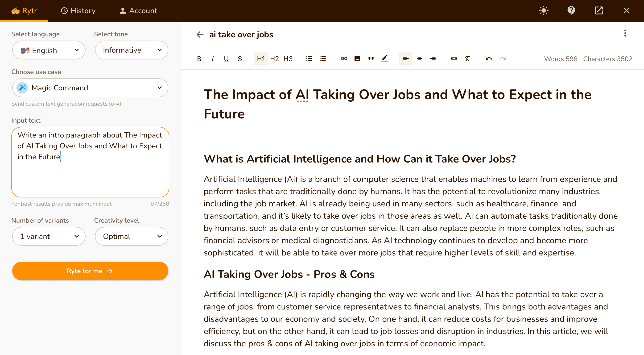Open the Select language dropdown

[49, 50]
